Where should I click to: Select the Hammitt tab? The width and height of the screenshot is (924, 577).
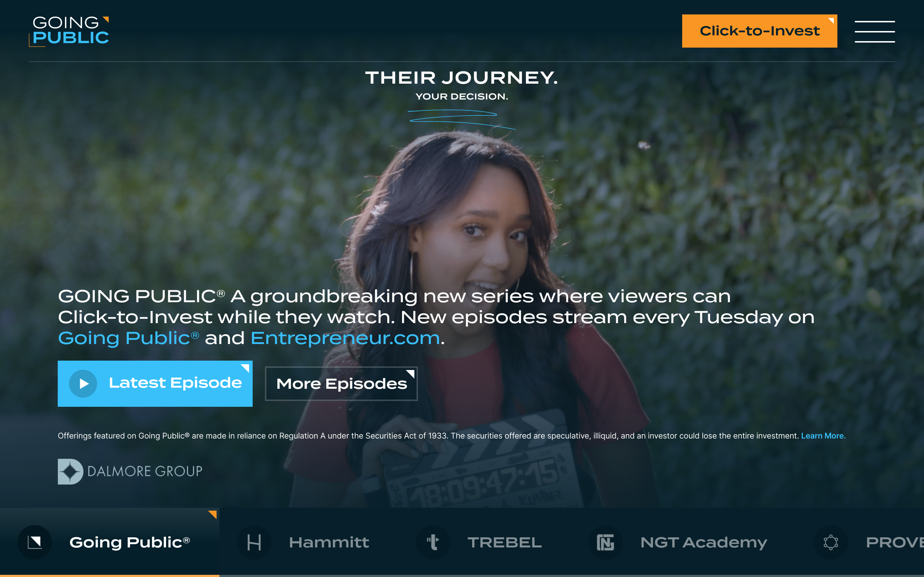pyautogui.click(x=309, y=542)
